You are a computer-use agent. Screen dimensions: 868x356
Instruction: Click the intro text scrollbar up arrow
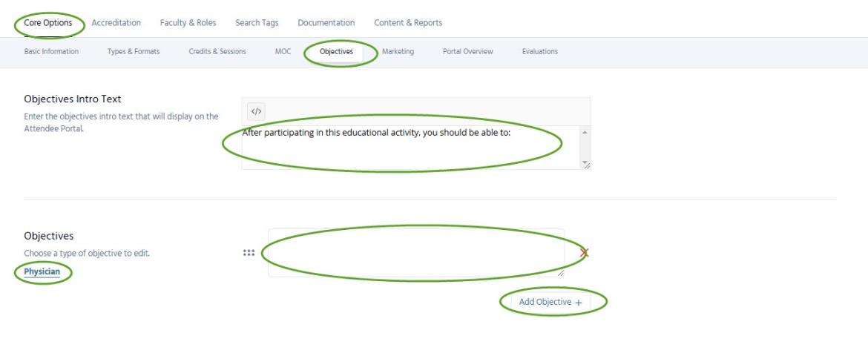[x=585, y=133]
